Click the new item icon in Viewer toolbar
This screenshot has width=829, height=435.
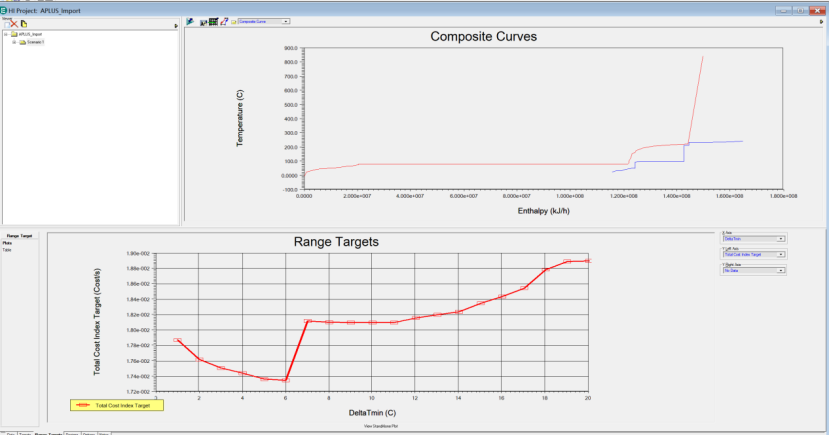[x=5, y=23]
